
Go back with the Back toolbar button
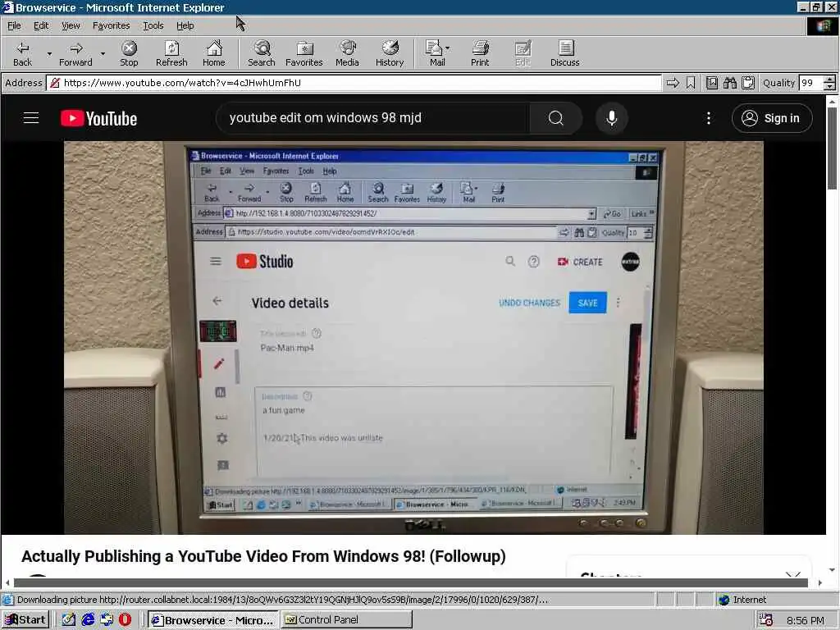tap(22, 53)
